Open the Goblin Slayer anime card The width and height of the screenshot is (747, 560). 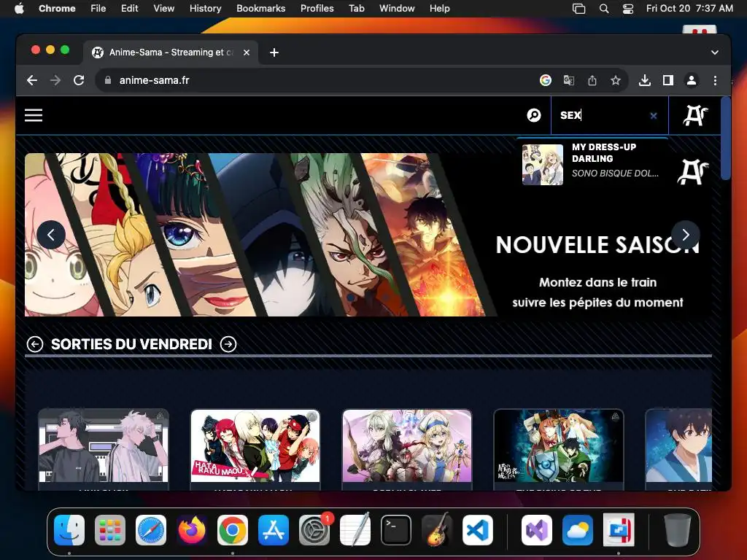coord(407,449)
